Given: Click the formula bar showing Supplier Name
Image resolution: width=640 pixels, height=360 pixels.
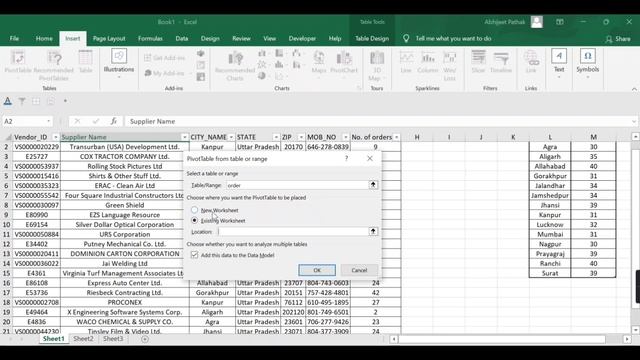Looking at the screenshot, I should pos(378,121).
